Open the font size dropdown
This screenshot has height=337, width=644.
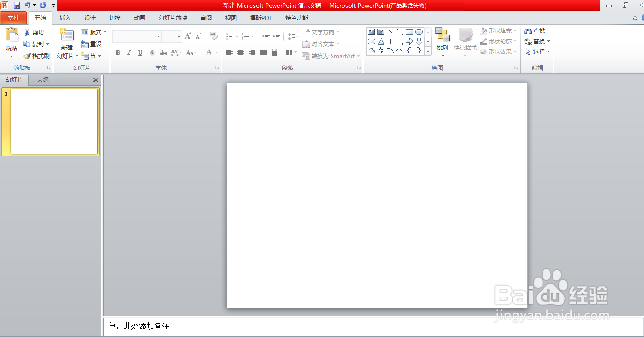click(179, 36)
